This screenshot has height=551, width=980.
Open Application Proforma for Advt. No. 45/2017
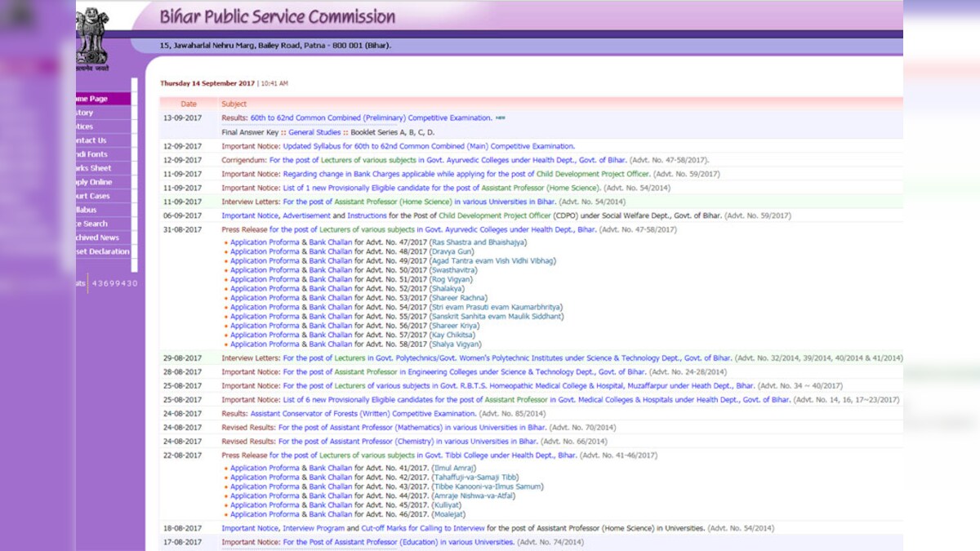pyautogui.click(x=265, y=505)
